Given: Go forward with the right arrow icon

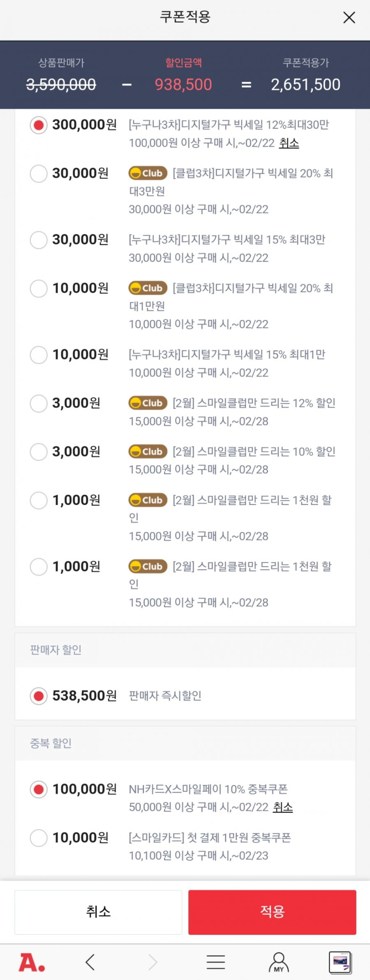Looking at the screenshot, I should (153, 962).
